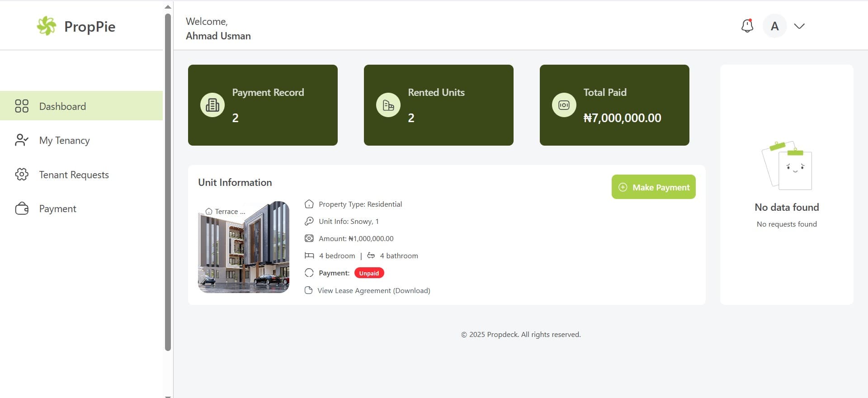Click the 2025 Propdeck copyright footer text

(521, 334)
